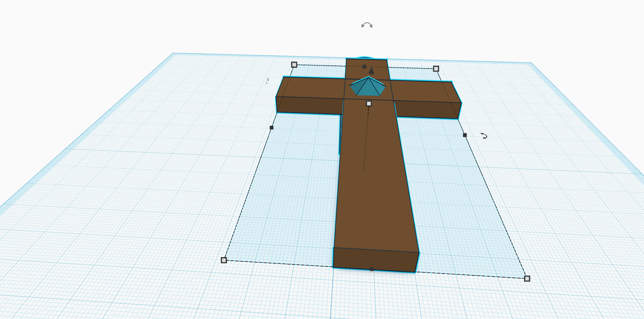
Task: Select the top-left white corner resize handle
Action: point(294,65)
